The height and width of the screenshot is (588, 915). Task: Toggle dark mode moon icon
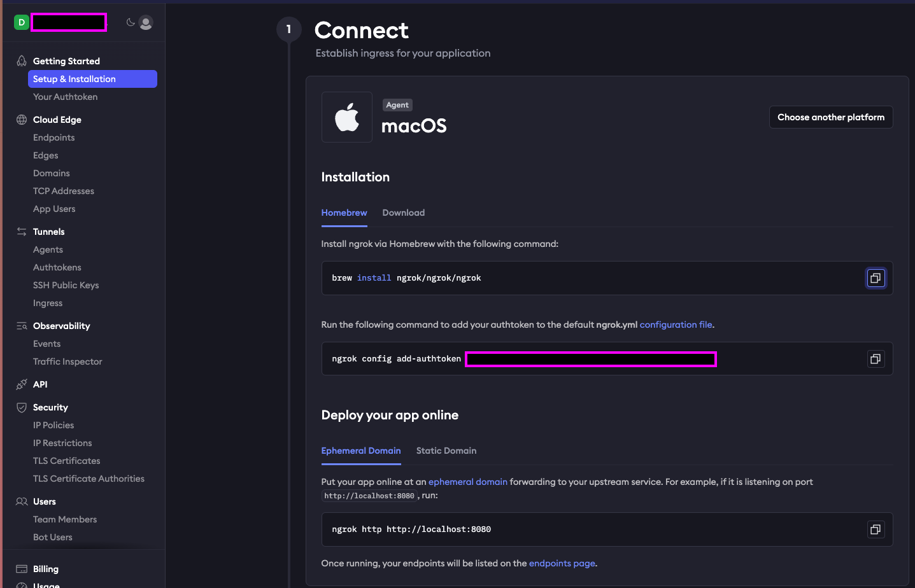(131, 22)
